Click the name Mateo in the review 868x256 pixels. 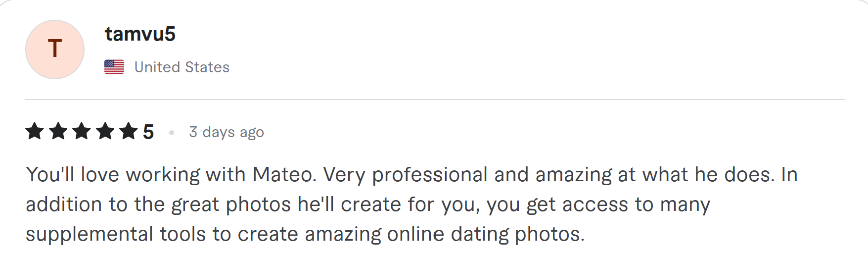[x=283, y=175]
